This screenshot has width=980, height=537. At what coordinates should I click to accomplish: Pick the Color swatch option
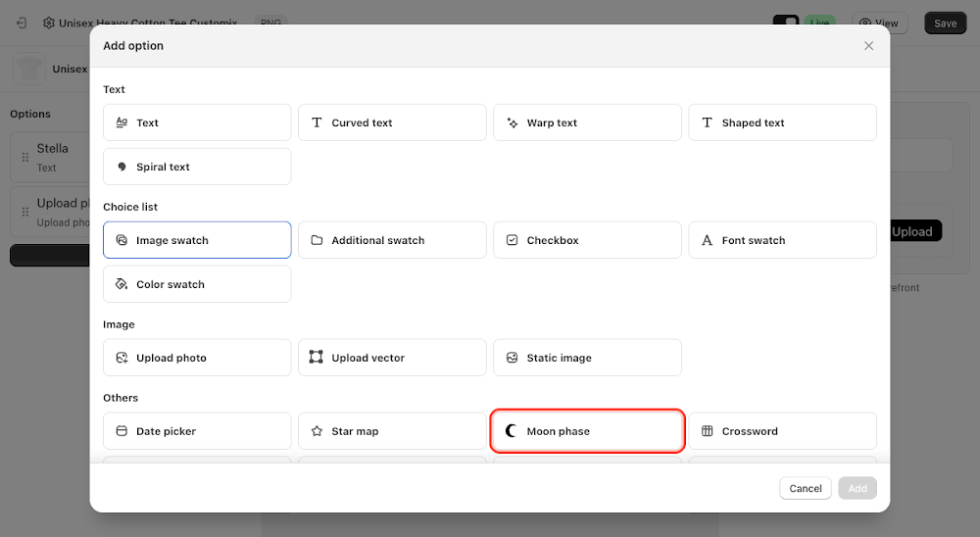(197, 284)
